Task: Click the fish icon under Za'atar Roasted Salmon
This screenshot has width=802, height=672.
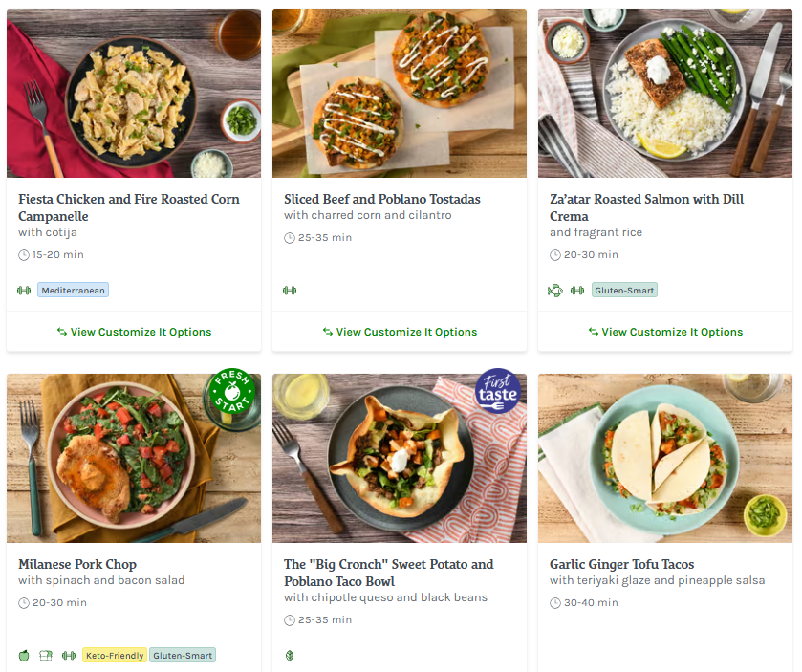Action: [x=555, y=290]
